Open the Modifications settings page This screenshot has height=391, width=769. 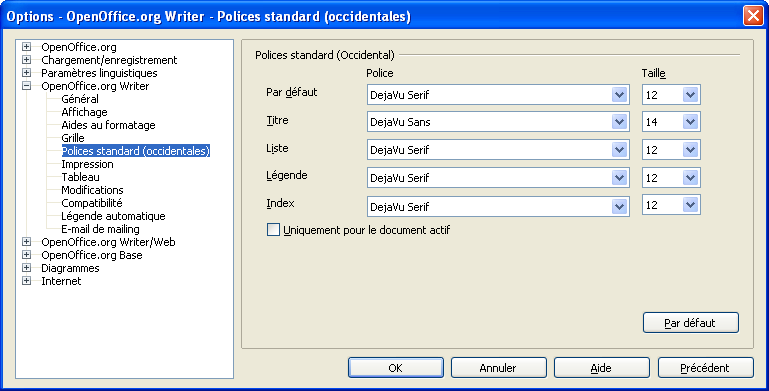tap(92, 190)
